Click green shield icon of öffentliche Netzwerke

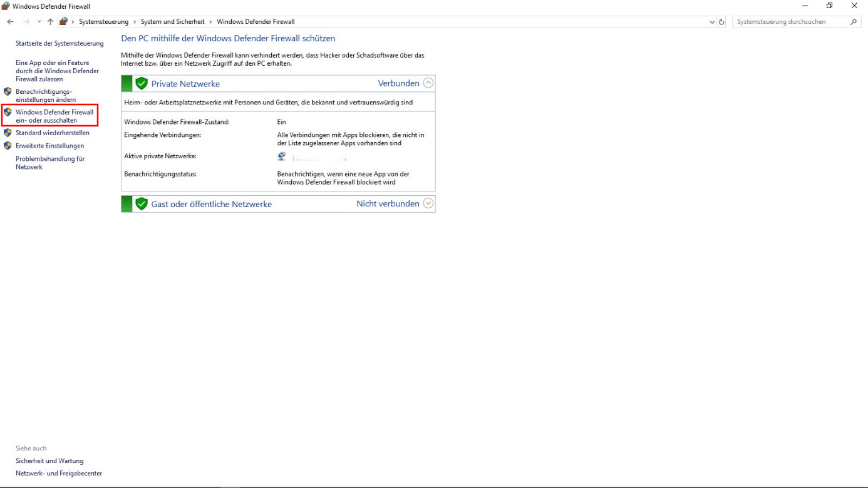[142, 203]
